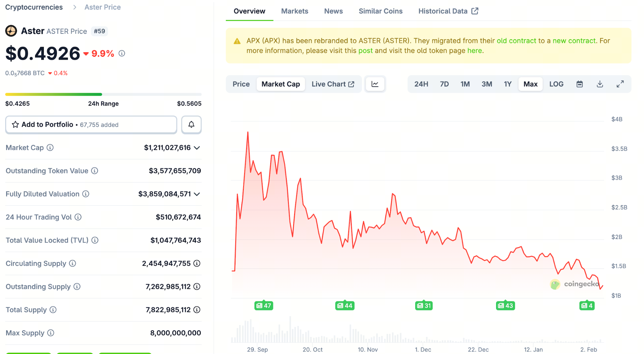Follow the post link in the rebrand notice

click(365, 50)
